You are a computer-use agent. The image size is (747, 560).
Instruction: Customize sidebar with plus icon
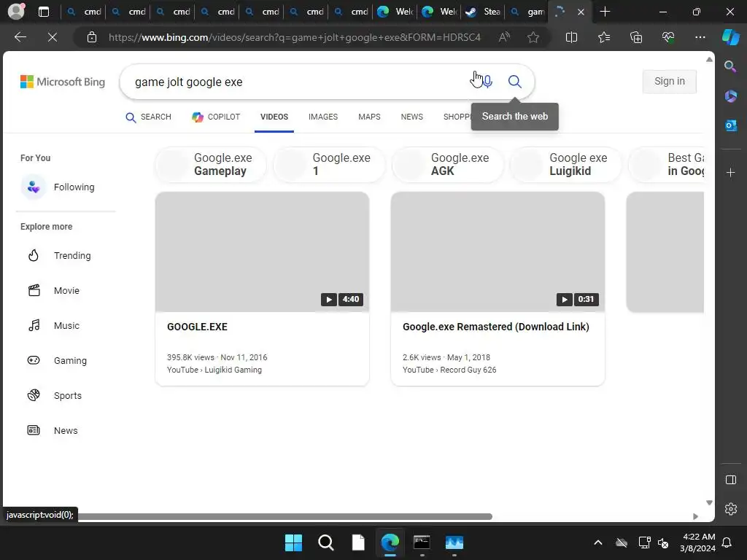(x=730, y=172)
